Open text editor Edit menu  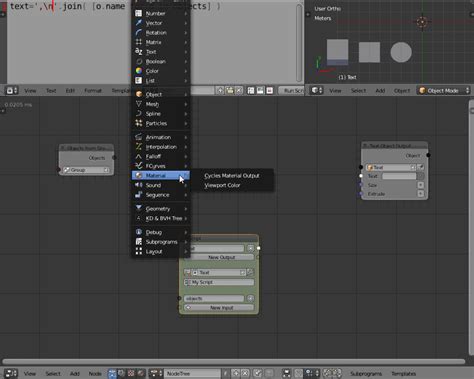tap(70, 90)
